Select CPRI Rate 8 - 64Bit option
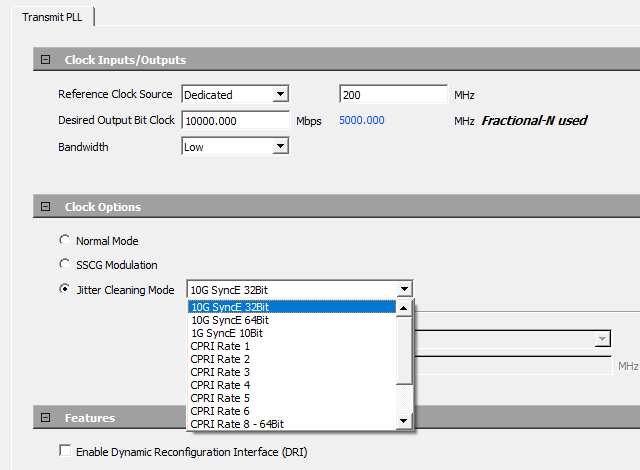640x470 pixels. [237, 424]
